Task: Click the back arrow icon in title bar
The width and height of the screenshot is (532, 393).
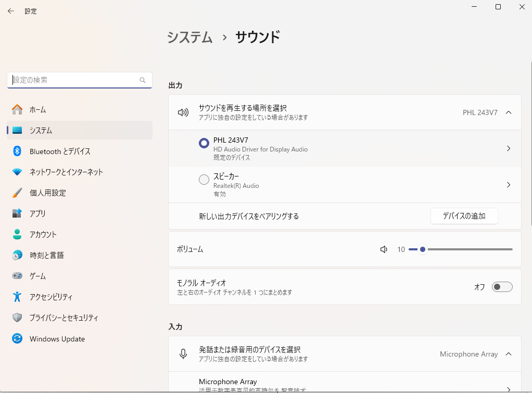Action: [x=11, y=11]
